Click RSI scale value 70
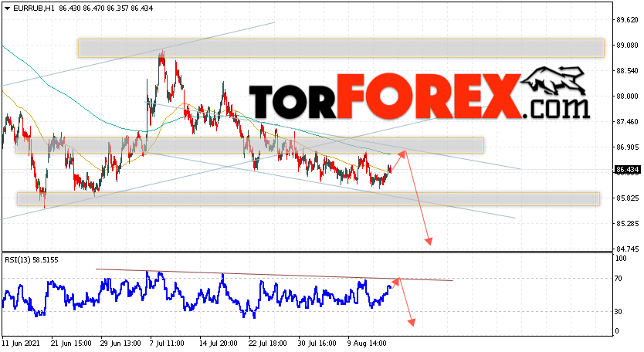This screenshot has height=352, width=644. (x=619, y=278)
